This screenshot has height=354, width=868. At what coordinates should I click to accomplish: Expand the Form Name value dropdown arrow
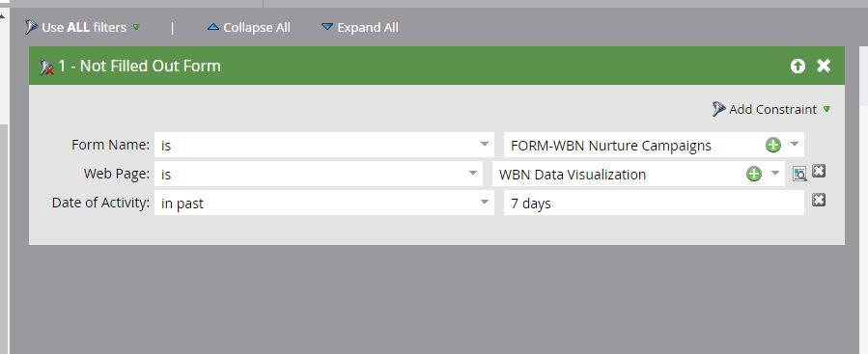point(795,145)
